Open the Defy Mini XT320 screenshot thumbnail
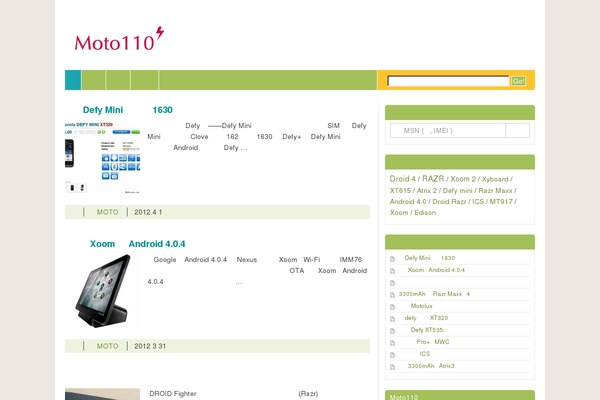Screen dimensions: 600x400 [x=103, y=158]
